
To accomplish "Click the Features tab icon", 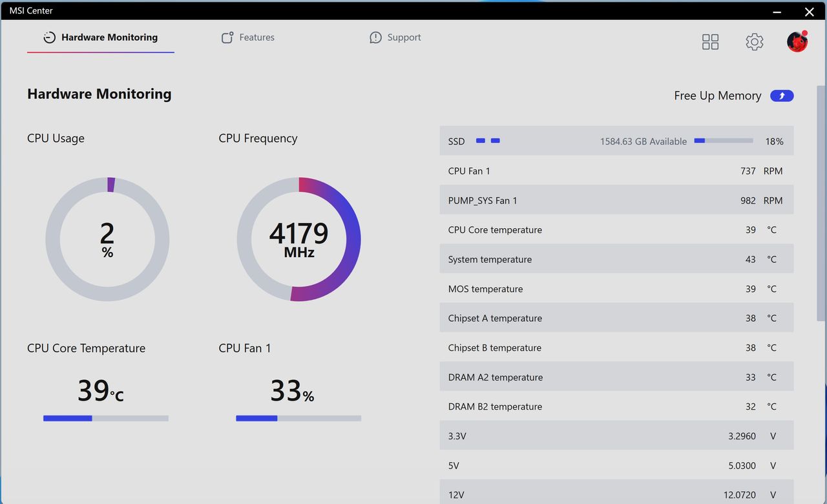I will [227, 37].
